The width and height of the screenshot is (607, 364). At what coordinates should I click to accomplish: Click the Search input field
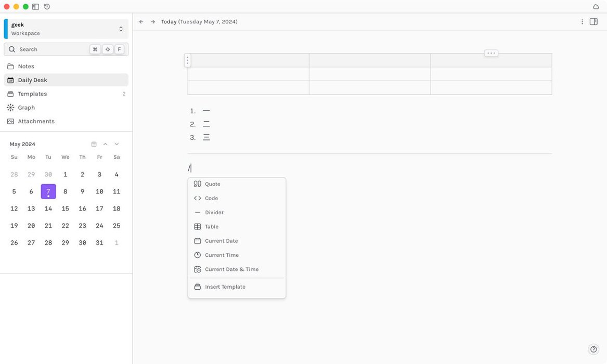52,49
